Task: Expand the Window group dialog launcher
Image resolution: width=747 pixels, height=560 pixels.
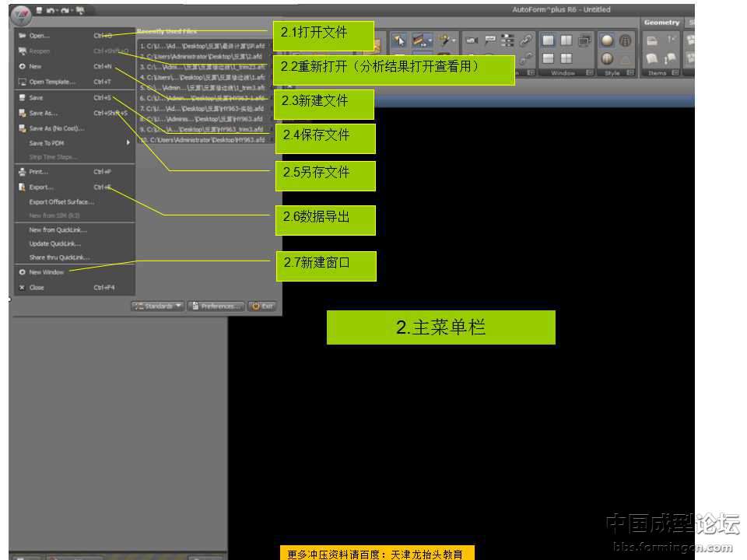Action: (590, 73)
